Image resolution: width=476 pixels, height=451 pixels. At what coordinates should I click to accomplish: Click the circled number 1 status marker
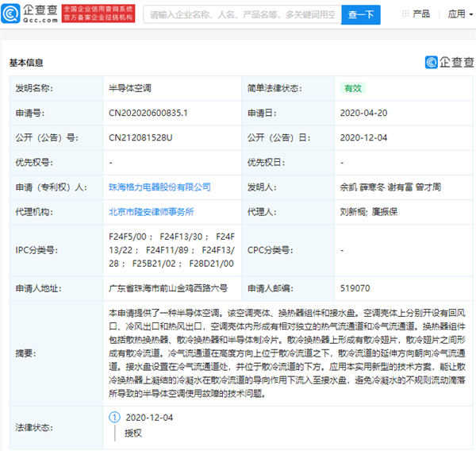(x=113, y=418)
